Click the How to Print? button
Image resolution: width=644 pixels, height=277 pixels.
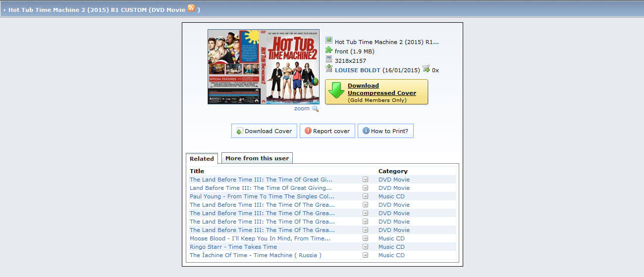click(385, 131)
